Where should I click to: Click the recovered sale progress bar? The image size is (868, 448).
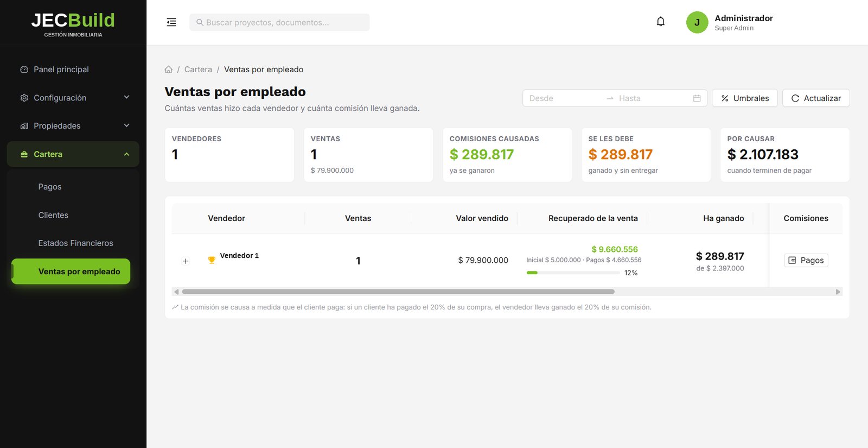point(573,273)
